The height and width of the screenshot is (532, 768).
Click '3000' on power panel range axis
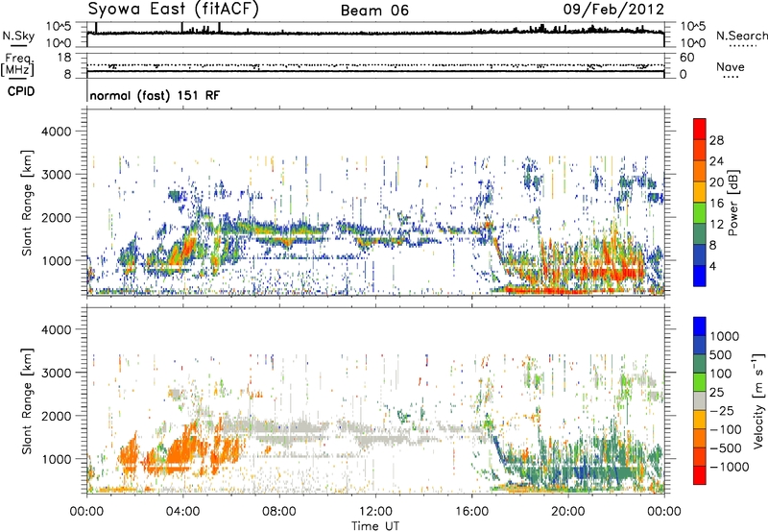(56, 175)
